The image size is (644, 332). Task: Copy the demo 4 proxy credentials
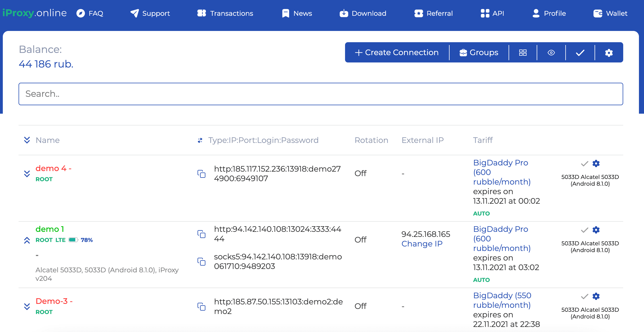[202, 174]
